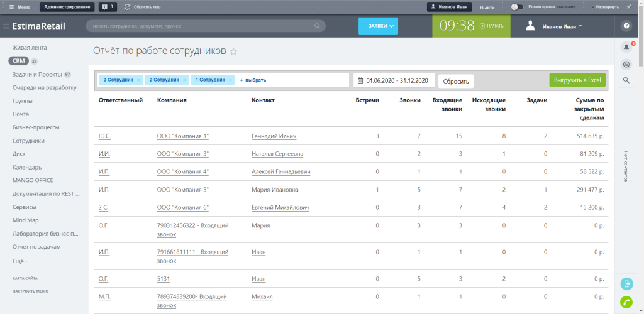The width and height of the screenshot is (644, 314).
Task: Open the help question mark icon
Action: [x=626, y=26]
